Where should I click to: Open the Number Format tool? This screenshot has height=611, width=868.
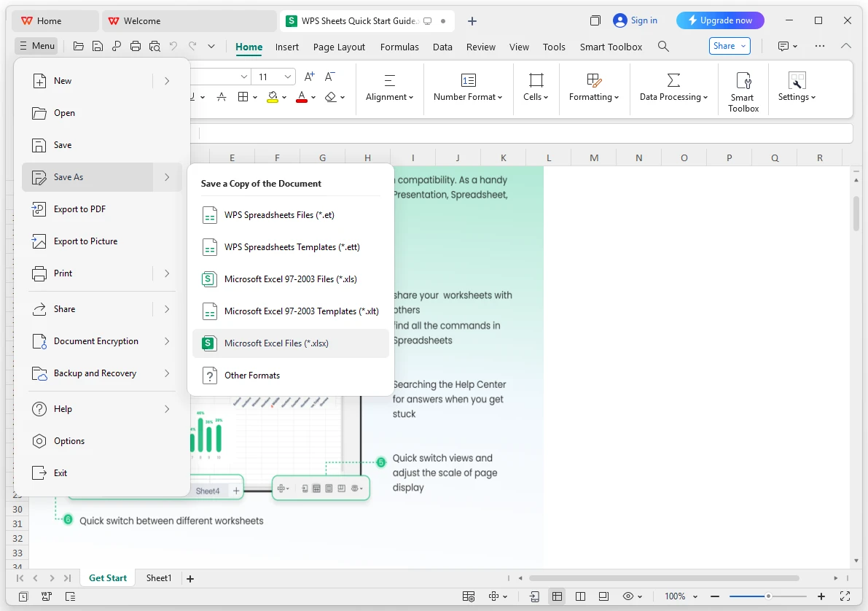point(468,88)
